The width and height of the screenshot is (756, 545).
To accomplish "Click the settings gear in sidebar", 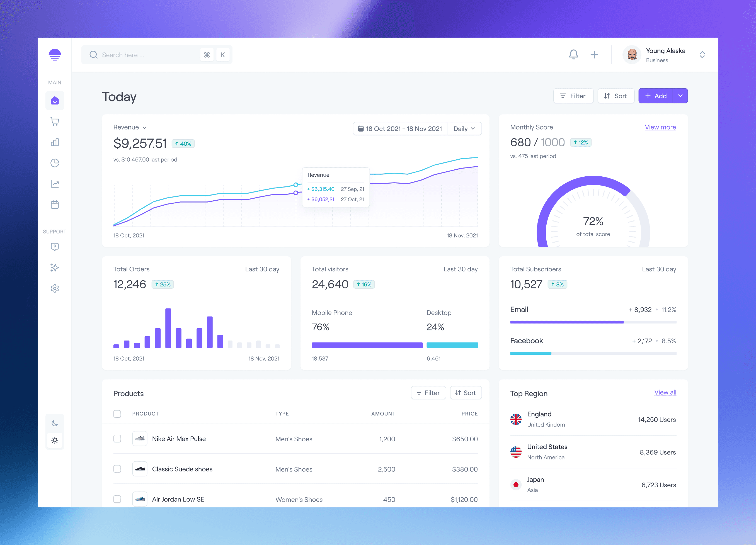I will [x=55, y=288].
